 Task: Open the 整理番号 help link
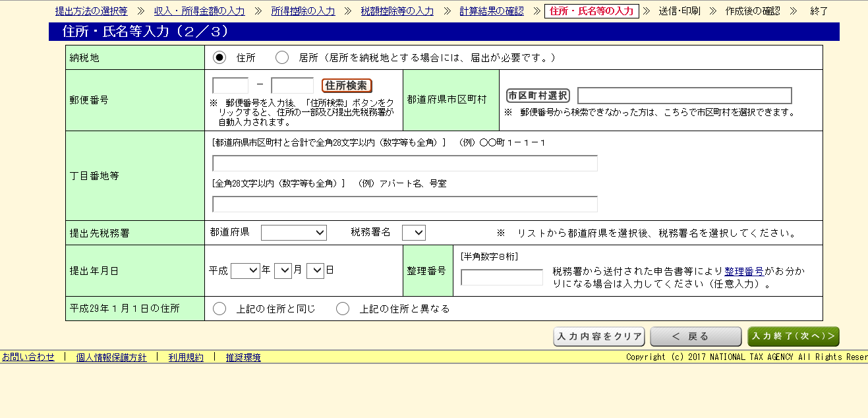(744, 271)
